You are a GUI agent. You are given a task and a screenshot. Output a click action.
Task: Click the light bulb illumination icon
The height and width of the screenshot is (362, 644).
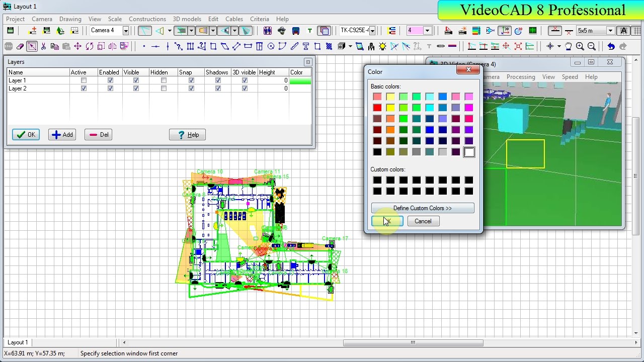pos(383,46)
